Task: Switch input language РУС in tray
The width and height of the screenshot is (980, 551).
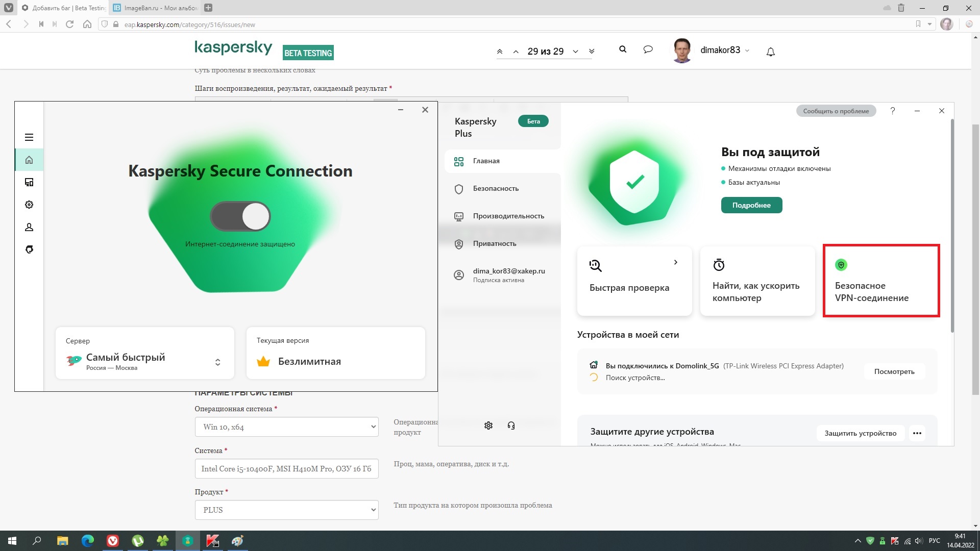Action: [x=935, y=541]
